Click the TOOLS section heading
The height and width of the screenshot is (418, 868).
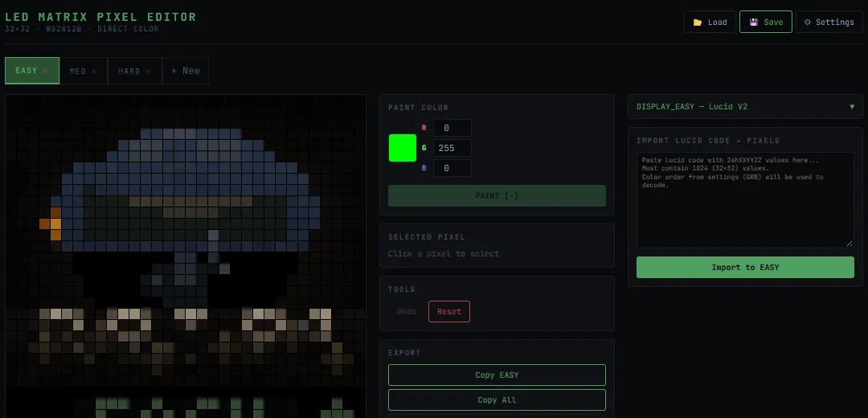(402, 289)
